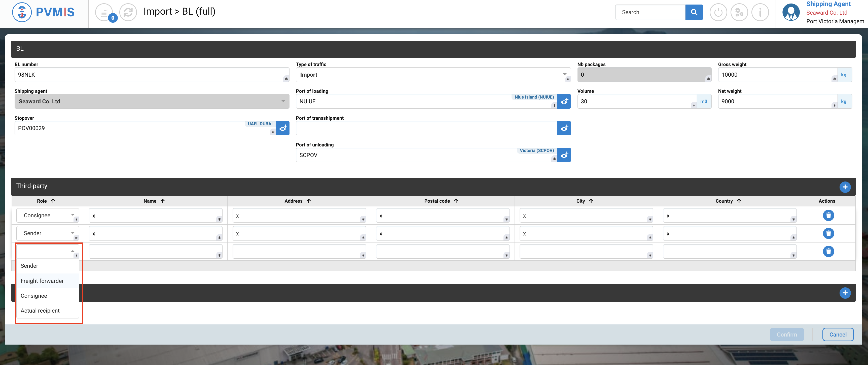Click the info icon in header
Screen dimensions: 868x365
[760, 13]
